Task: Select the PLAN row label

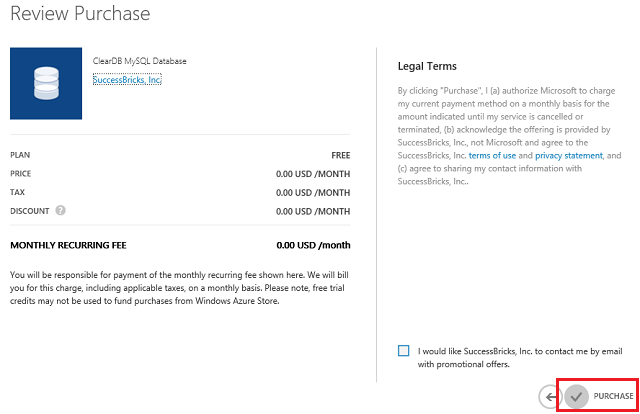Action: click(20, 156)
